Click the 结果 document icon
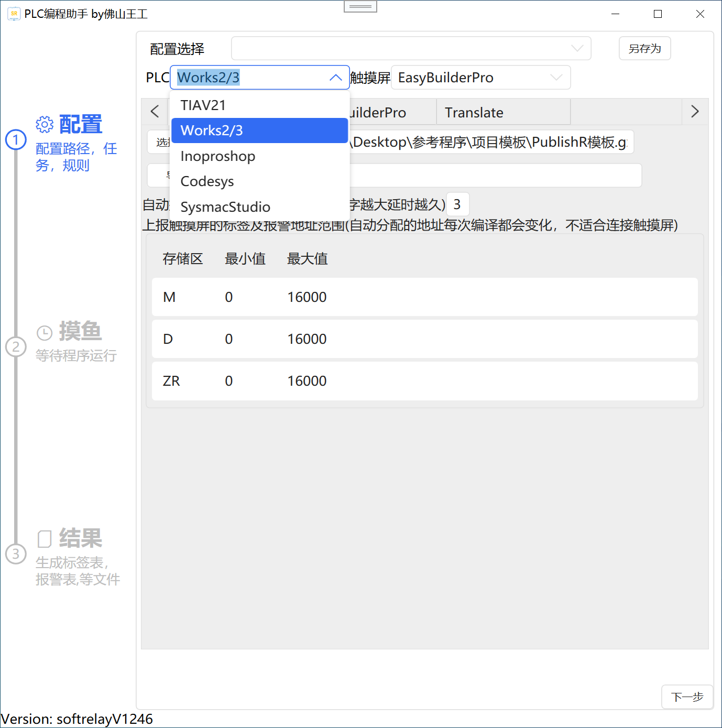Viewport: 722px width, 728px height. click(x=45, y=539)
